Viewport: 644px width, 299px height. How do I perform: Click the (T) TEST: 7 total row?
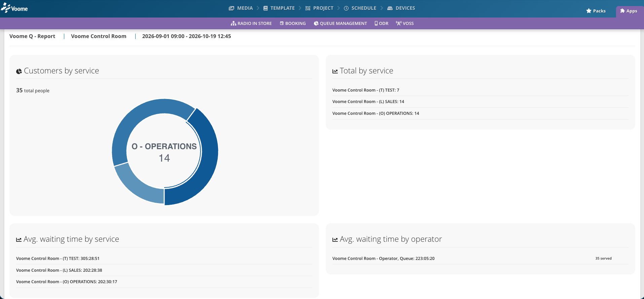tap(480, 90)
